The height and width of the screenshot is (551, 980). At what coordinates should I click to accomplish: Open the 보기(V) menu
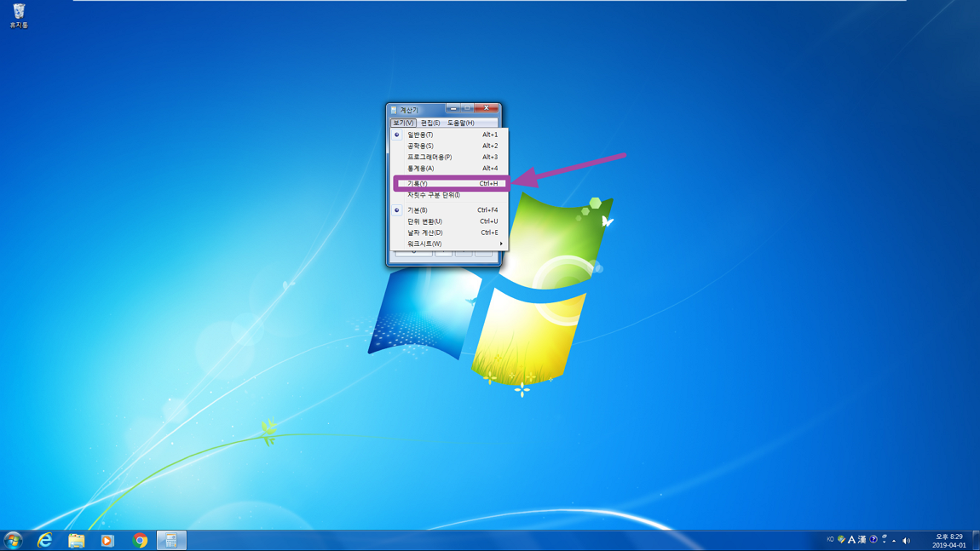403,123
